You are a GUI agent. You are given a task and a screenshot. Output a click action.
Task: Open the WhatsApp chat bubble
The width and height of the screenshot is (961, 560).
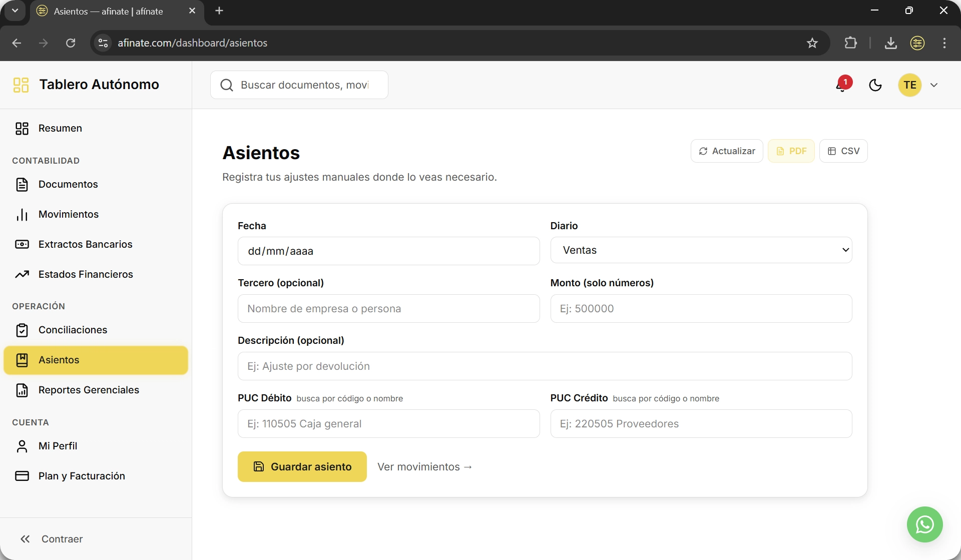tap(924, 524)
